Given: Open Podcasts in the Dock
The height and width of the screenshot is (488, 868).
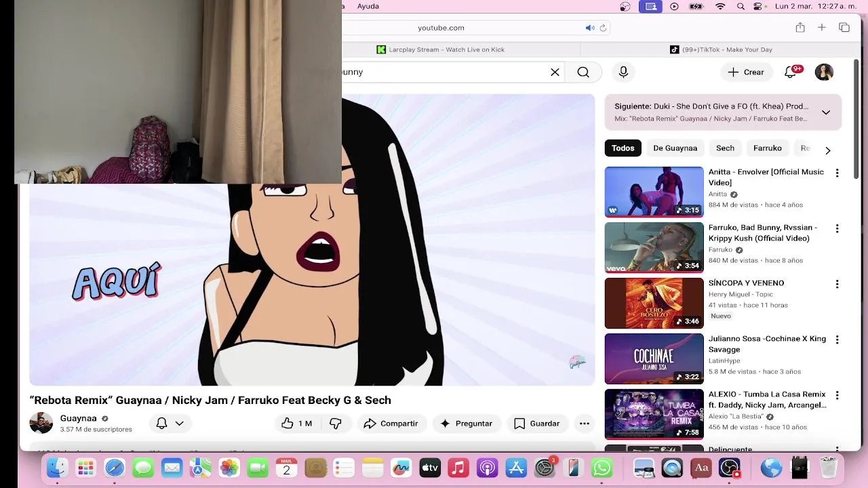Looking at the screenshot, I should point(488,468).
